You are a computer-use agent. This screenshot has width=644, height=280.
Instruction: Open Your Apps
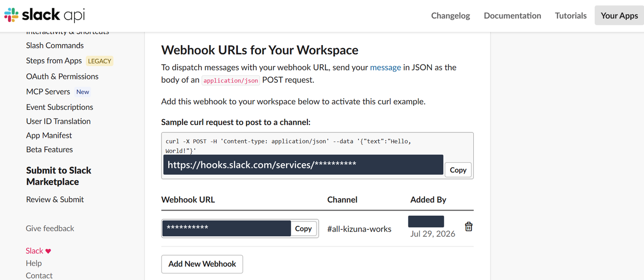(619, 15)
